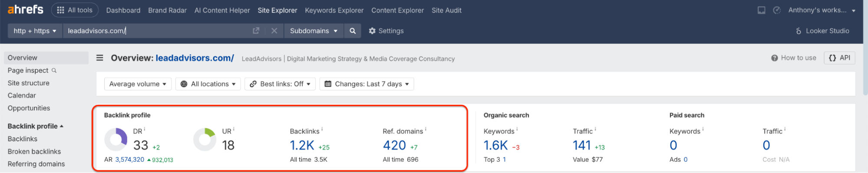Click the Ads value 0
Viewport: 868px width, 173px height.
686,160
